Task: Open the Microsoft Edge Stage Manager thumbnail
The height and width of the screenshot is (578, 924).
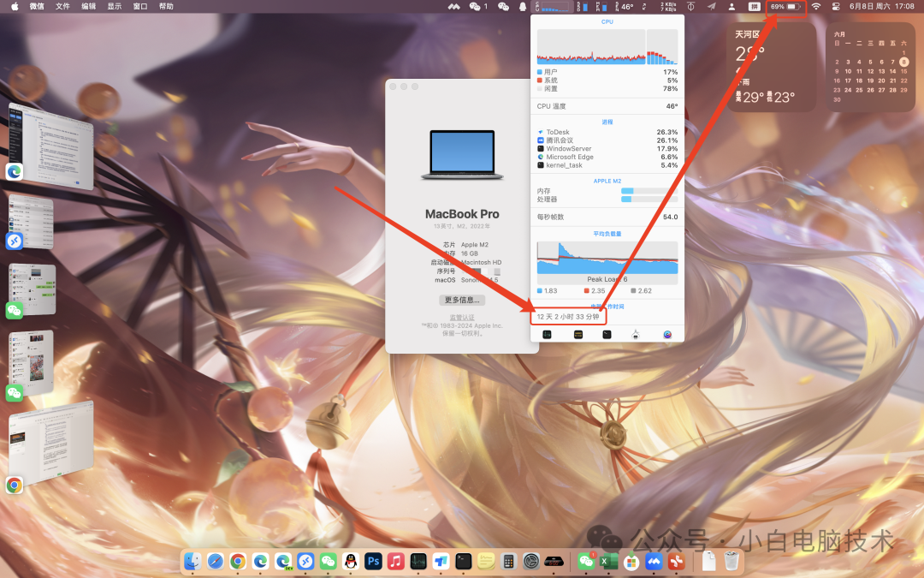Action: (x=50, y=146)
